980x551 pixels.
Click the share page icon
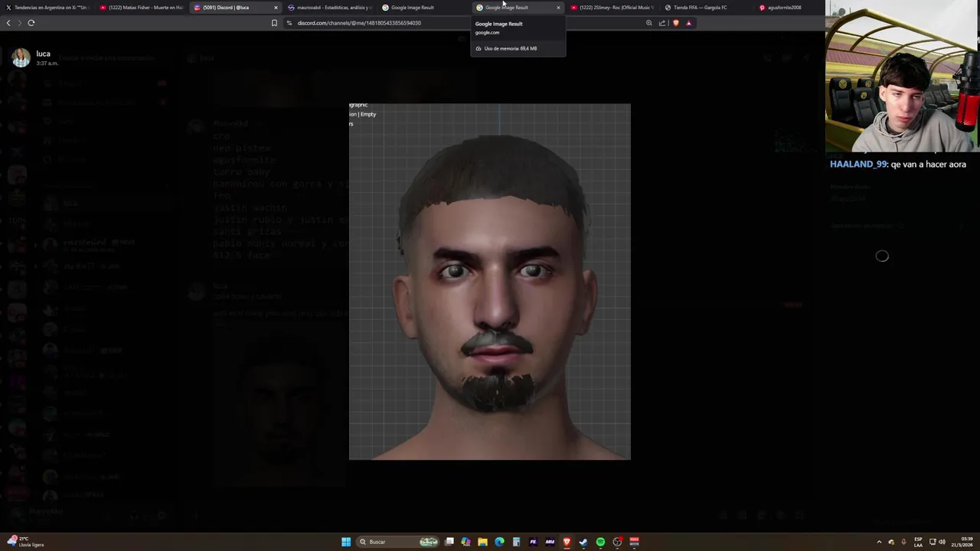tap(662, 23)
